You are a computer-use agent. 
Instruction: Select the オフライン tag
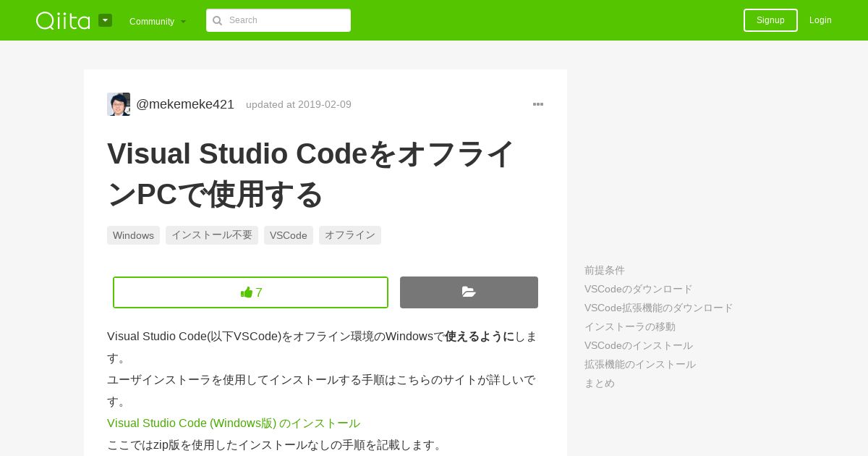coord(350,235)
